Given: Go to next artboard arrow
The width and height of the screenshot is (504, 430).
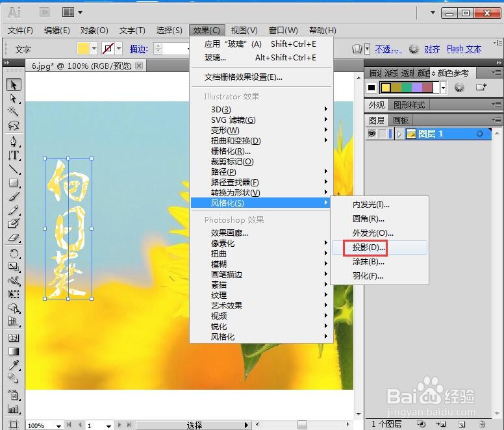Looking at the screenshot, I should [120, 425].
